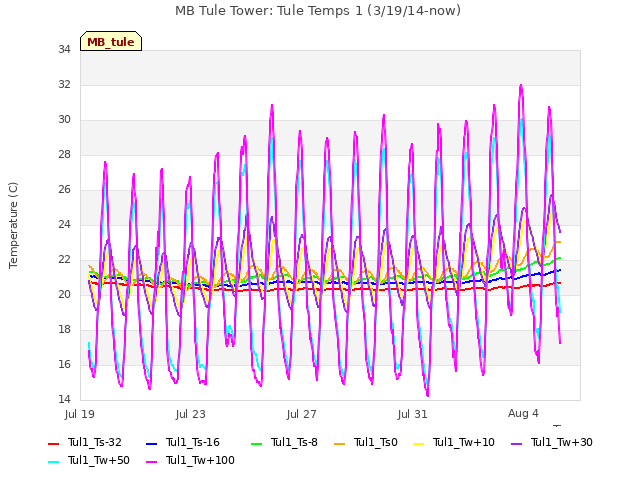Click the orange Tul1_Ts0 legend swatch

(x=339, y=443)
